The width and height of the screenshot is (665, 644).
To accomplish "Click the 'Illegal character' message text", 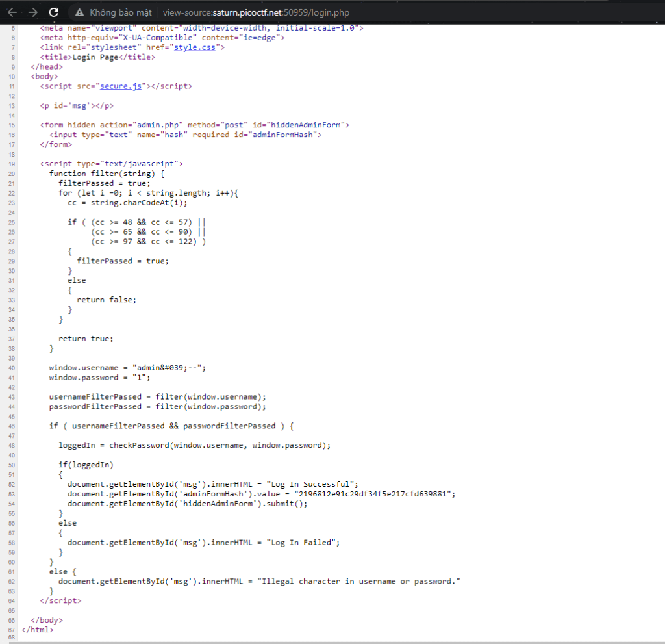I will [358, 581].
